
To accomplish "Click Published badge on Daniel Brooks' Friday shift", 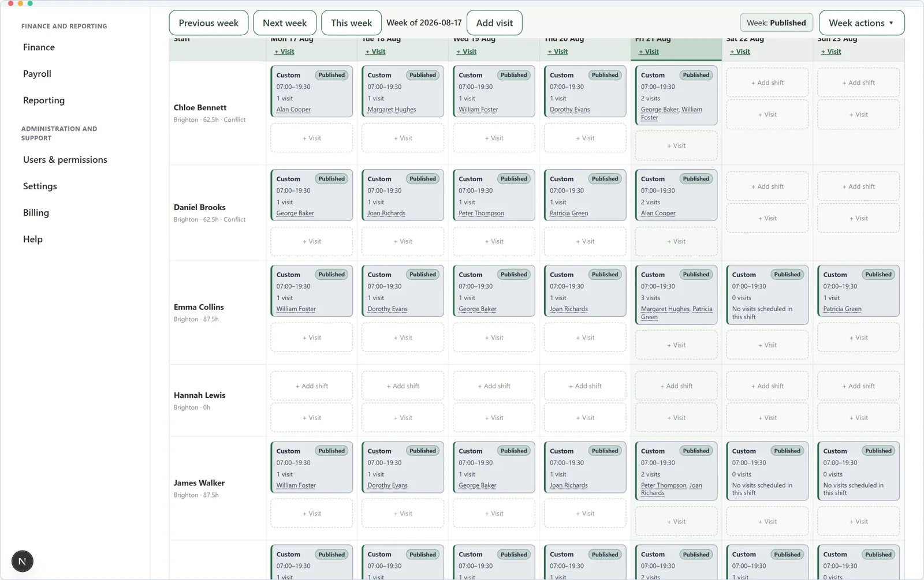I will click(696, 179).
